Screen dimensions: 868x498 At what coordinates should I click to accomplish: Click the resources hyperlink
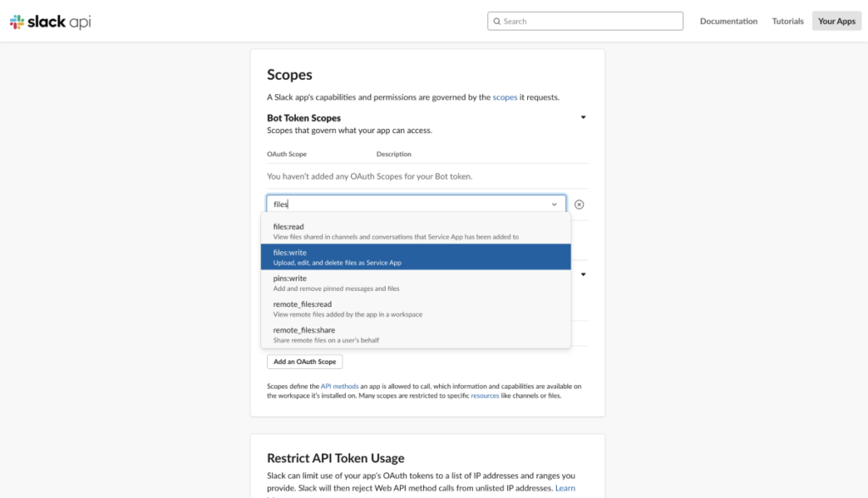tap(485, 395)
